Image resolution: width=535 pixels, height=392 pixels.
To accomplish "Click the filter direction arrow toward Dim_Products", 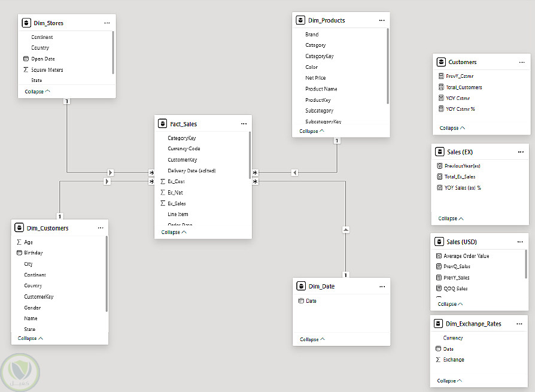I will pos(294,173).
